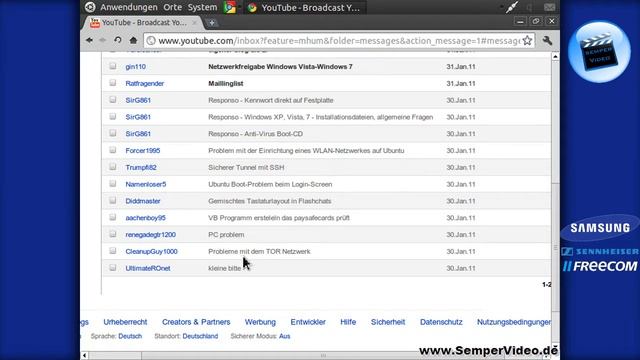Open the Entwickler footer link

coord(308,322)
